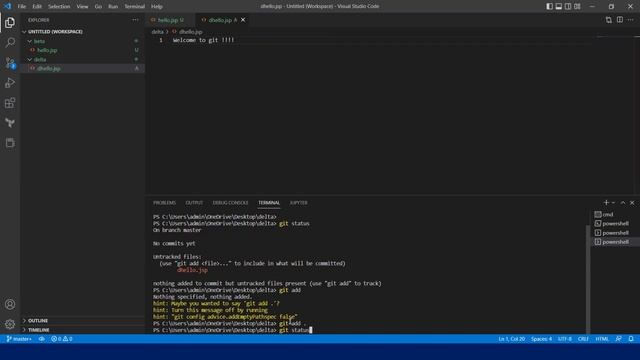Open the activity bar icon below the sprout

click(10, 142)
